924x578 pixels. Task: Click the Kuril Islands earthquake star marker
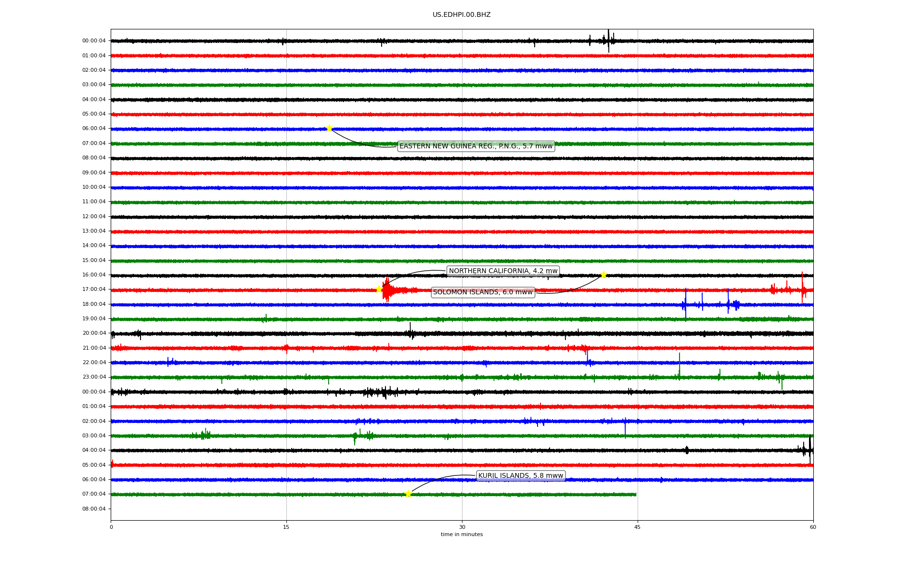408,494
